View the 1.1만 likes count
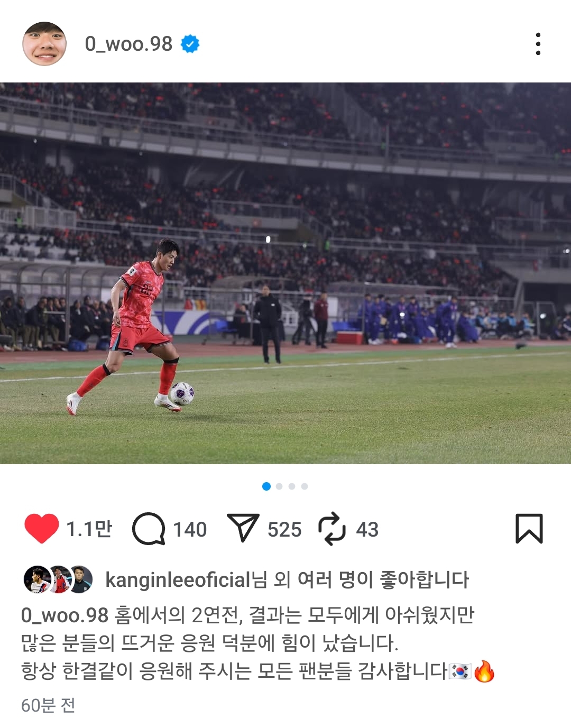571x728 pixels. (x=89, y=529)
